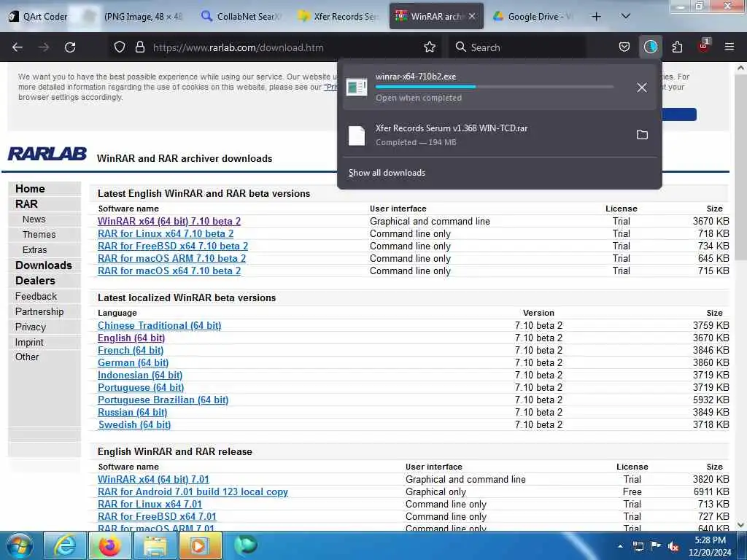This screenshot has height=560, width=747.
Task: Click the network tray icon
Action: pos(638,546)
